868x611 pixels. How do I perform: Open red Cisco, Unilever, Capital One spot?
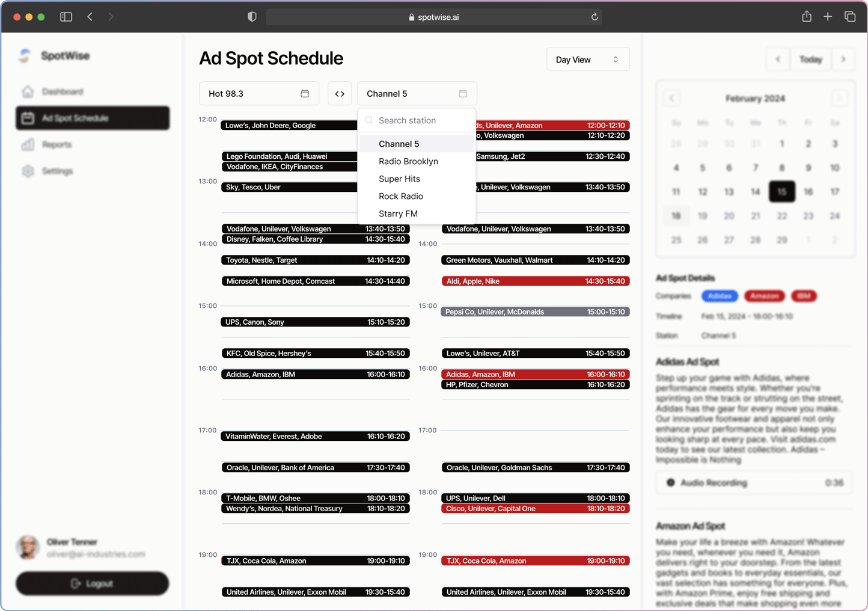tap(536, 508)
